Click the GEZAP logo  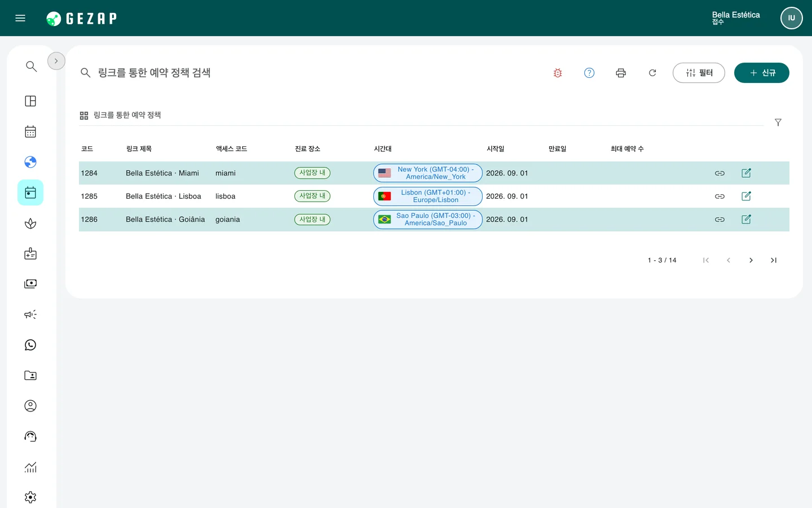pyautogui.click(x=82, y=19)
